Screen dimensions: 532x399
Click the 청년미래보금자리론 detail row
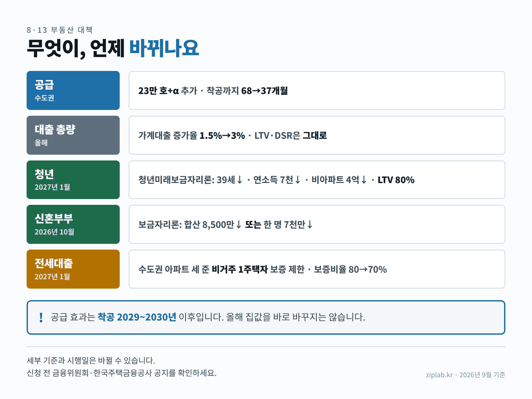pos(317,180)
